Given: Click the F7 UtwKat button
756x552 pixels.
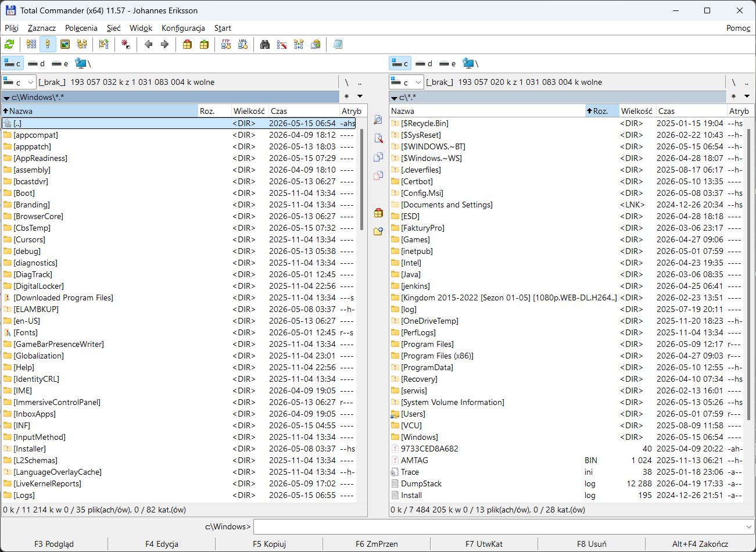Looking at the screenshot, I should (x=484, y=544).
